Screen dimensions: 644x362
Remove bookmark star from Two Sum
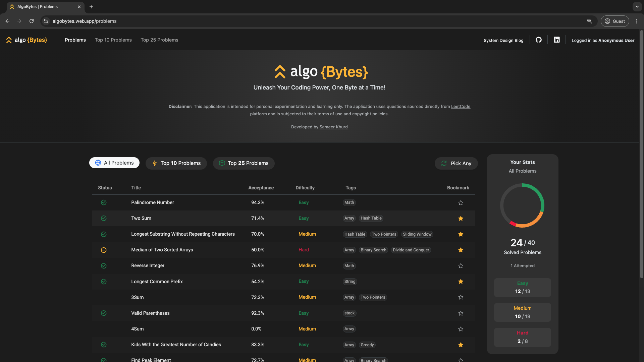(461, 219)
